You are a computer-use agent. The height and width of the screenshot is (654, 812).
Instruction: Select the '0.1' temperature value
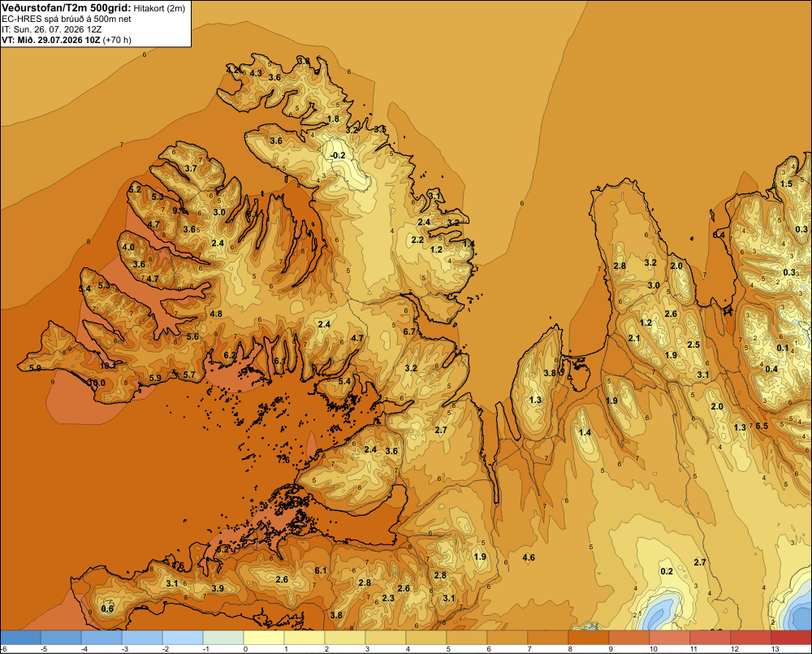[783, 348]
